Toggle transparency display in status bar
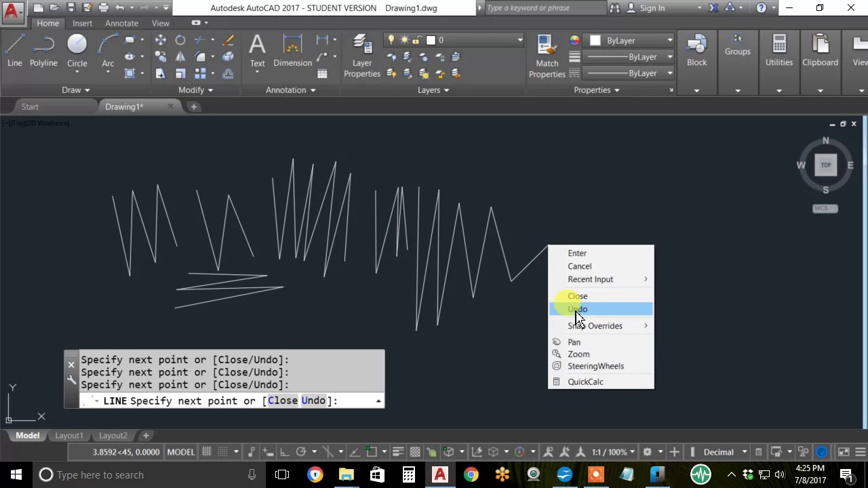 pos(415,452)
